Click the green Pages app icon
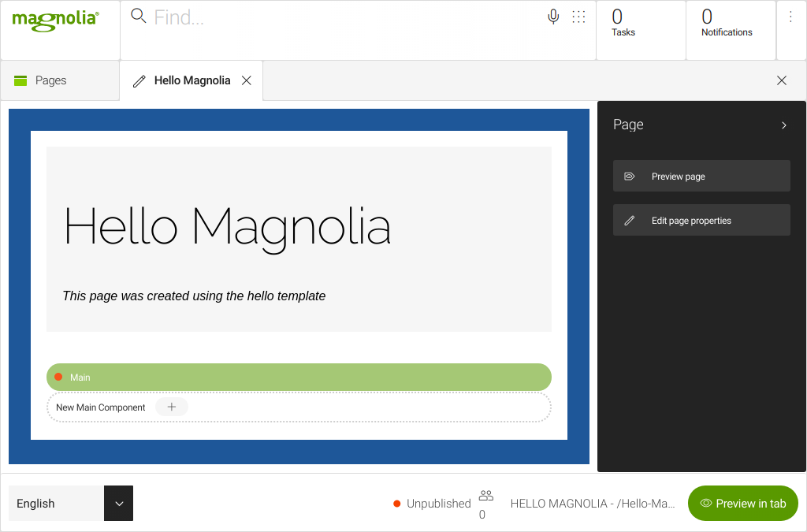The image size is (807, 532). point(20,80)
